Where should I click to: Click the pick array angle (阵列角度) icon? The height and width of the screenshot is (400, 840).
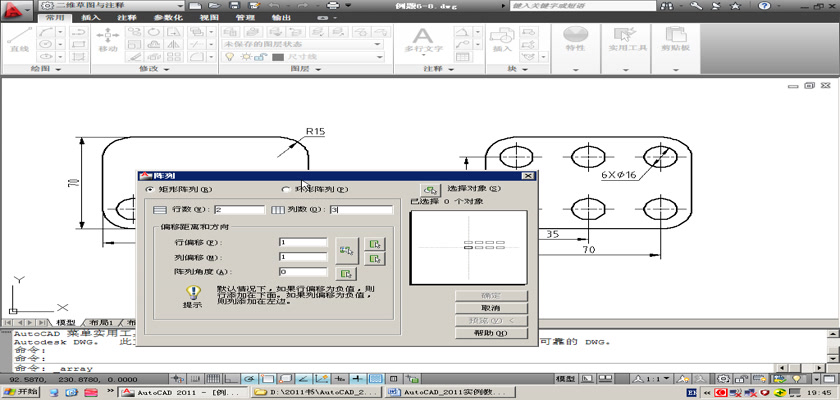pos(347,272)
